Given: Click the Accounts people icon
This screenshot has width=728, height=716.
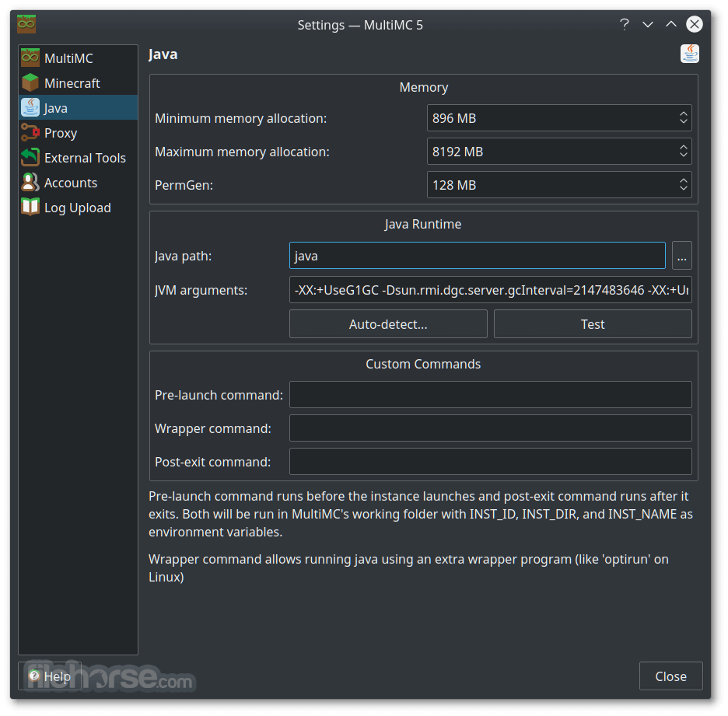Looking at the screenshot, I should 30,183.
